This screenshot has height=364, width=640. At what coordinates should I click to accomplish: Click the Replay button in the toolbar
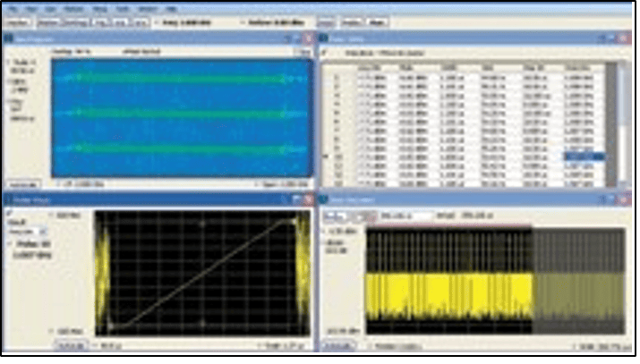click(x=352, y=20)
